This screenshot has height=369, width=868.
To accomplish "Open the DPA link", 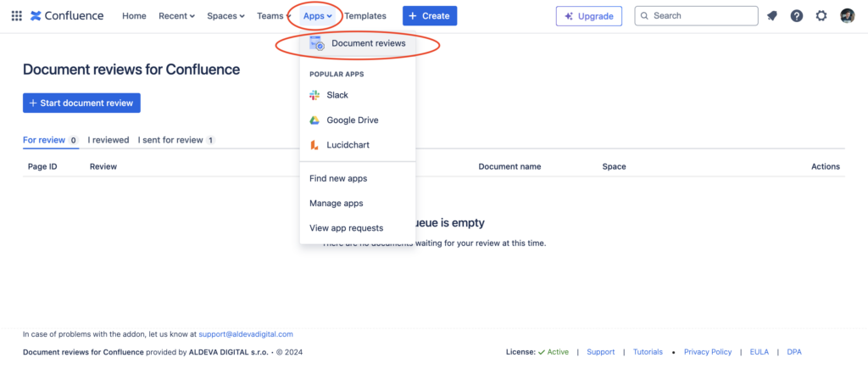I will (793, 352).
